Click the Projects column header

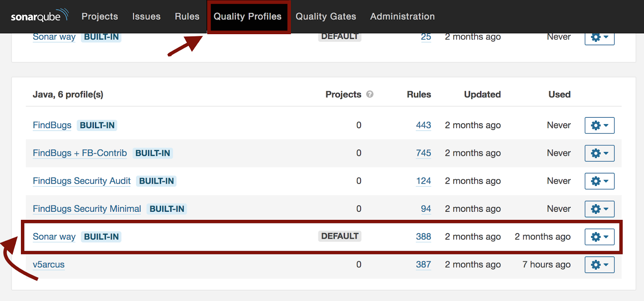click(343, 94)
